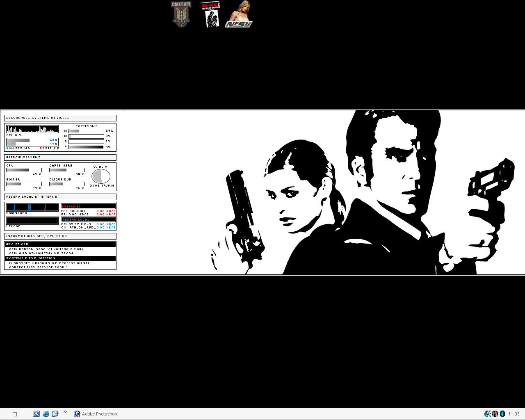Open the Logitech tray icon
Screen dimensions: 525x420
click(x=488, y=414)
